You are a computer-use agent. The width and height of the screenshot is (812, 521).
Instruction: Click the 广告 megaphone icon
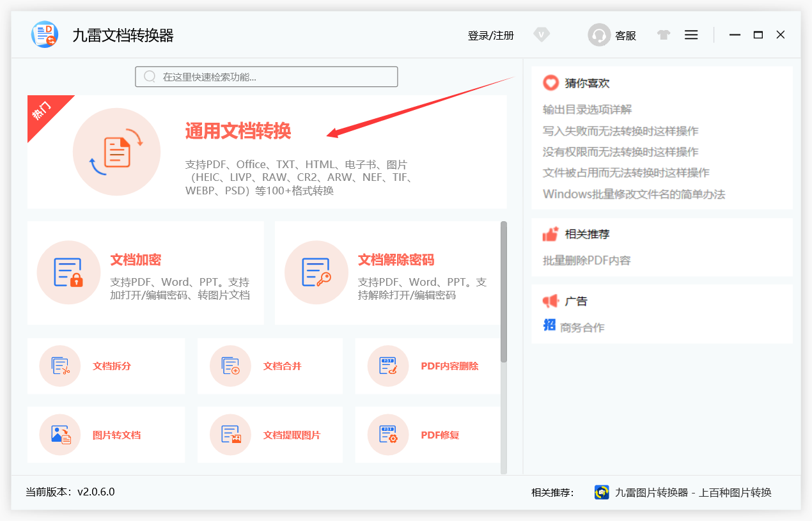pyautogui.click(x=550, y=301)
